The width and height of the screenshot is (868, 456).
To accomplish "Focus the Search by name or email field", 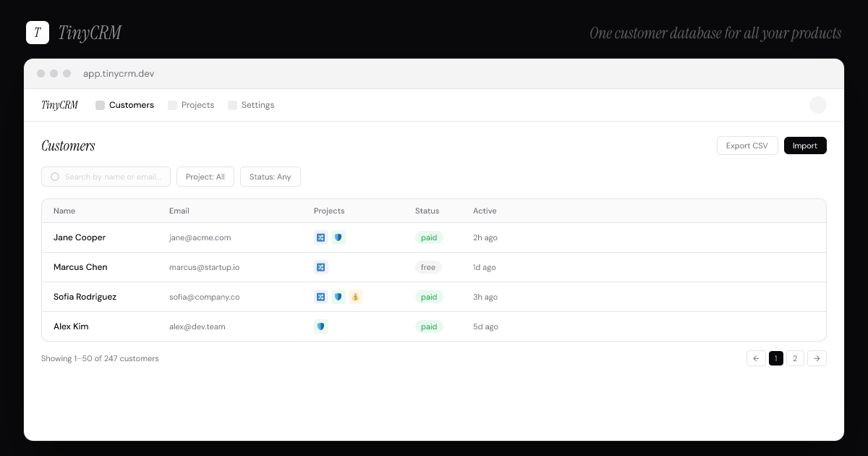I will 106,177.
